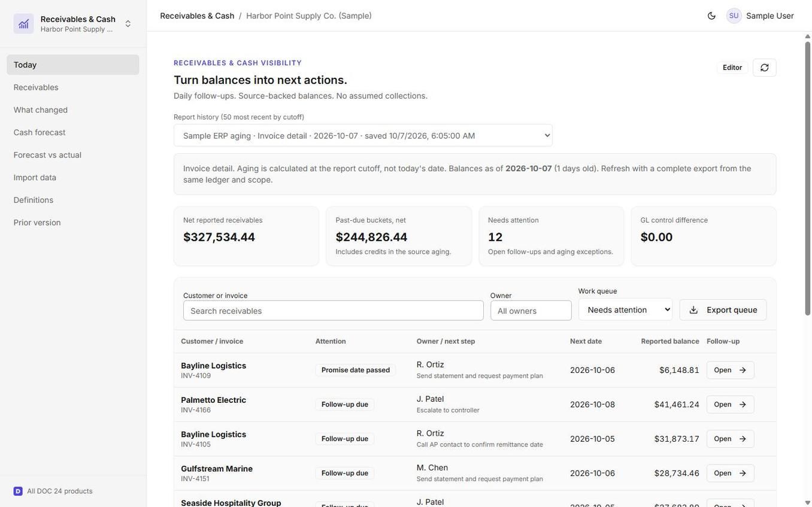Screen dimensions: 812x507
Task: Open Cash forecast in sidebar
Action: click(73, 132)
